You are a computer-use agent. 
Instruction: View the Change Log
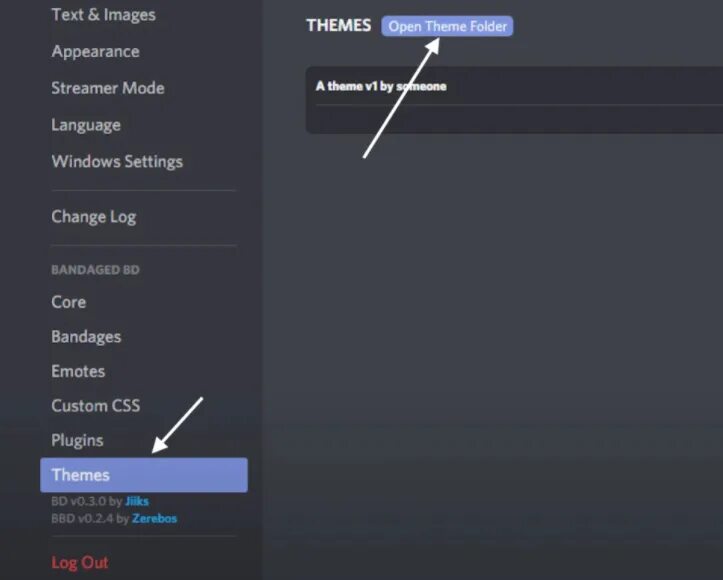[x=94, y=217]
